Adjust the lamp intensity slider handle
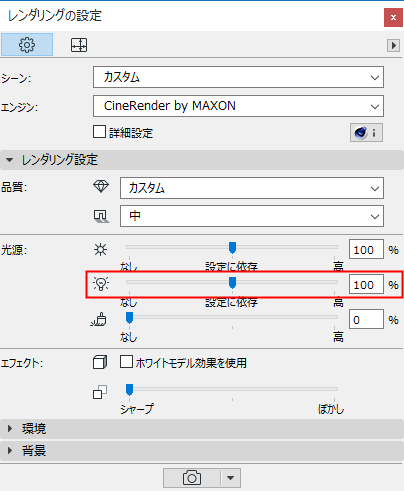 tap(232, 283)
